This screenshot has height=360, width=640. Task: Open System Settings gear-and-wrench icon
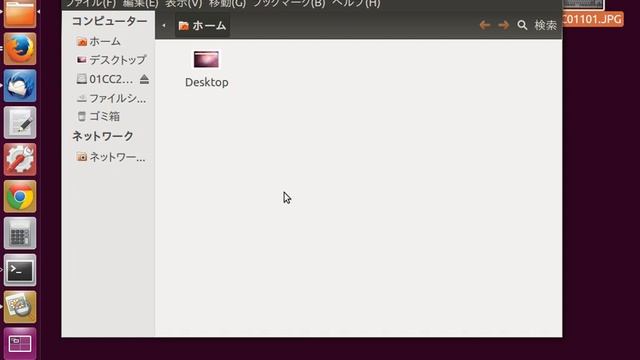click(x=20, y=160)
